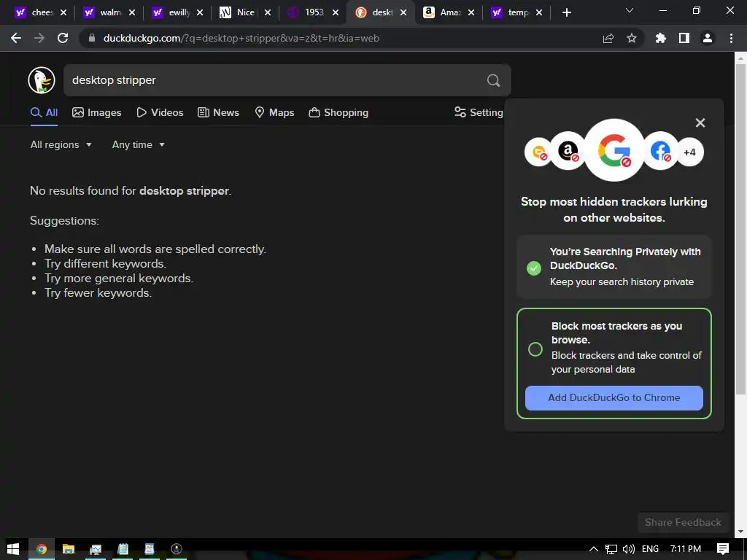Screen dimensions: 747x560
Task: Click the browser forward arrow
Action: pyautogui.click(x=39, y=38)
